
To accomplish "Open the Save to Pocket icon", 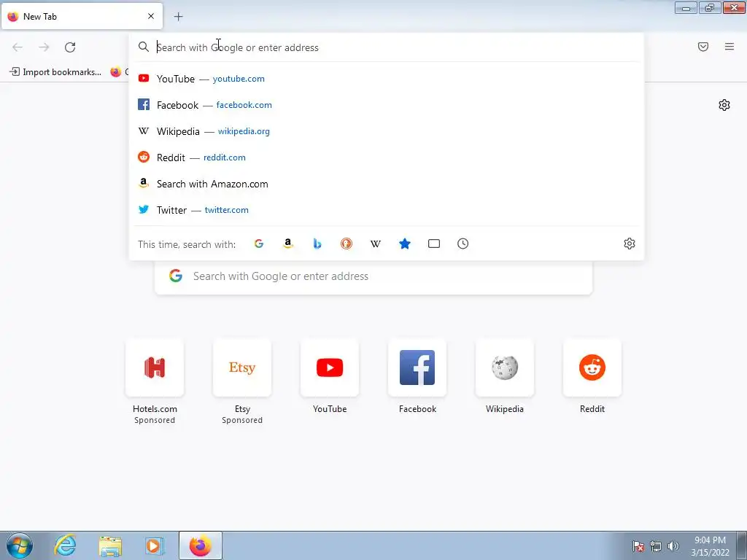I will [x=703, y=47].
